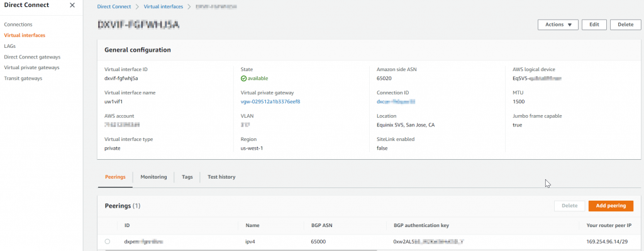Click the General configuration heading
Screen dimensions: 644x251
(138, 50)
